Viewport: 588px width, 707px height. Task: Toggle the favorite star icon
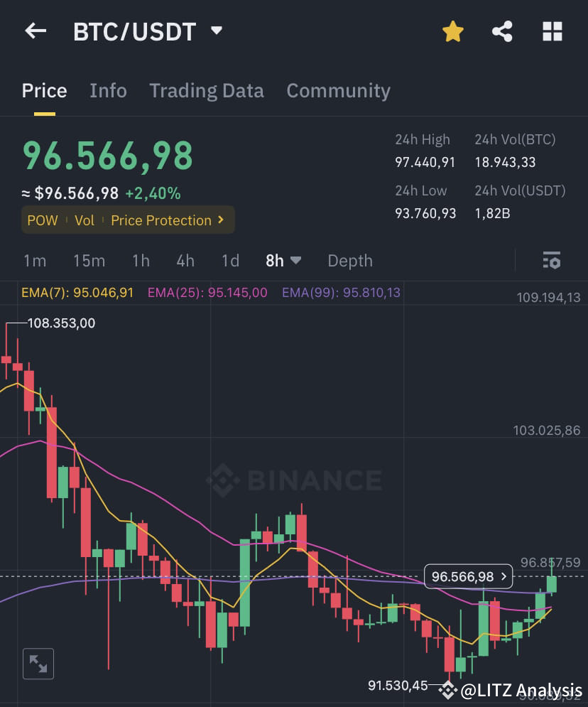[453, 31]
